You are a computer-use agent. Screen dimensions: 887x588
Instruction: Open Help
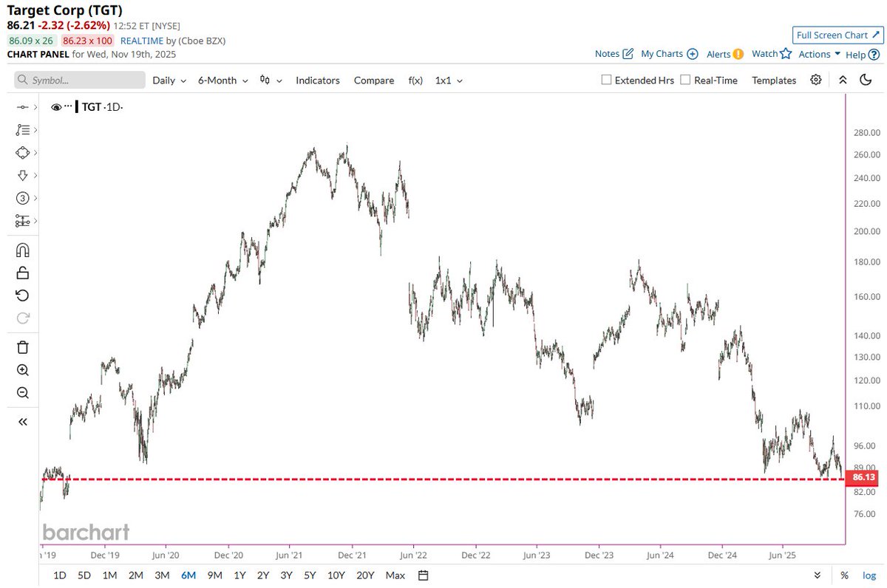tap(863, 54)
